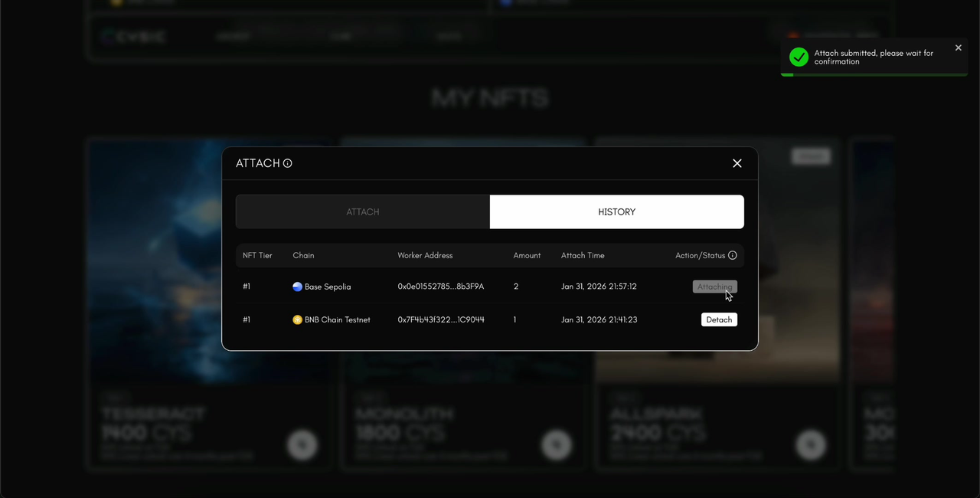Screen dimensions: 980x498
Task: Click green checkmark in the notification
Action: point(799,57)
